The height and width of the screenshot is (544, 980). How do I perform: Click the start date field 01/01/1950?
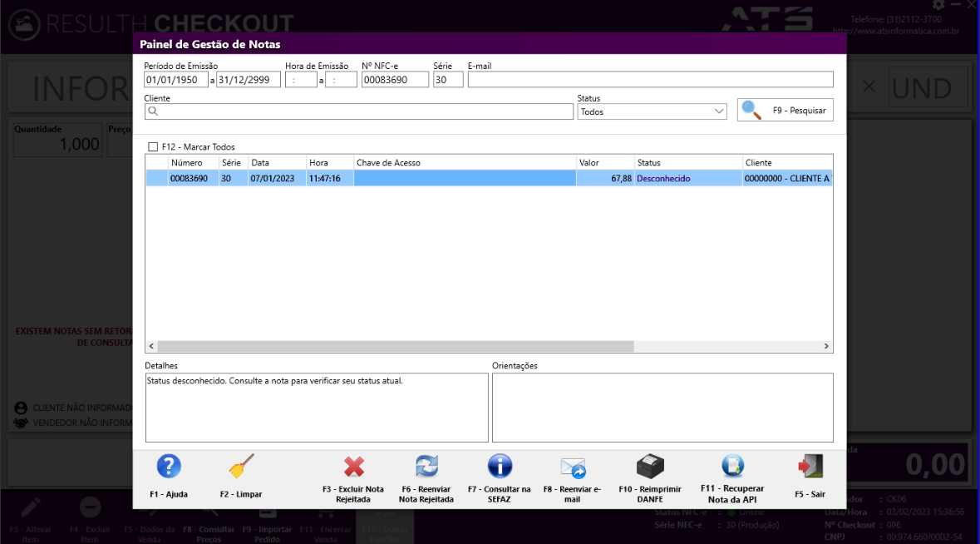(x=176, y=80)
